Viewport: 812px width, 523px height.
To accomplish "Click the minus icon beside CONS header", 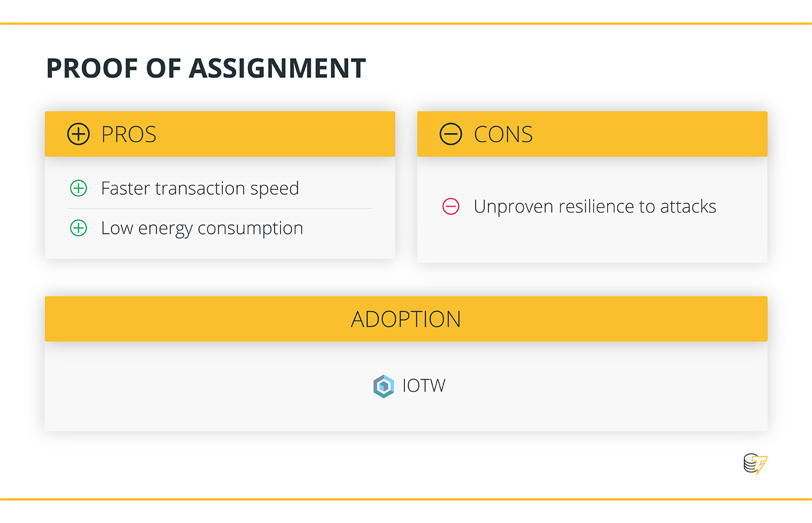I will [451, 134].
